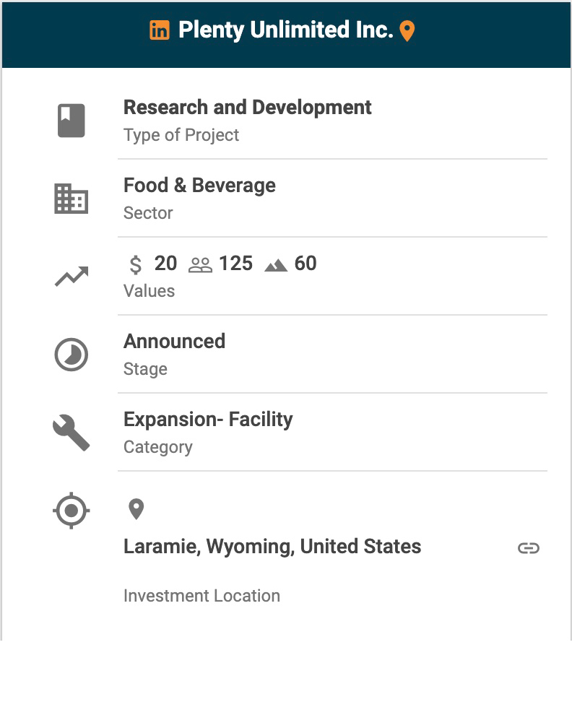Click the orange map pin in header
The height and width of the screenshot is (728, 572).
407,31
